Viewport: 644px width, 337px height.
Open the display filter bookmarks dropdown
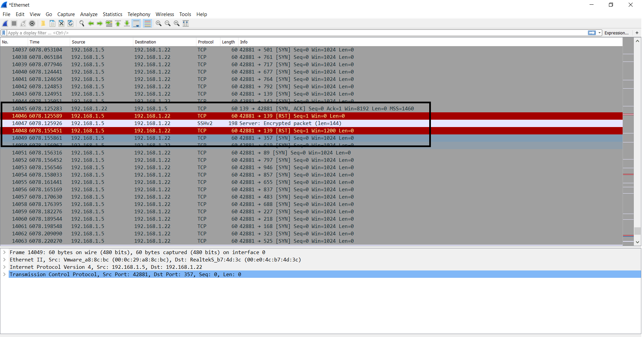click(x=3, y=33)
